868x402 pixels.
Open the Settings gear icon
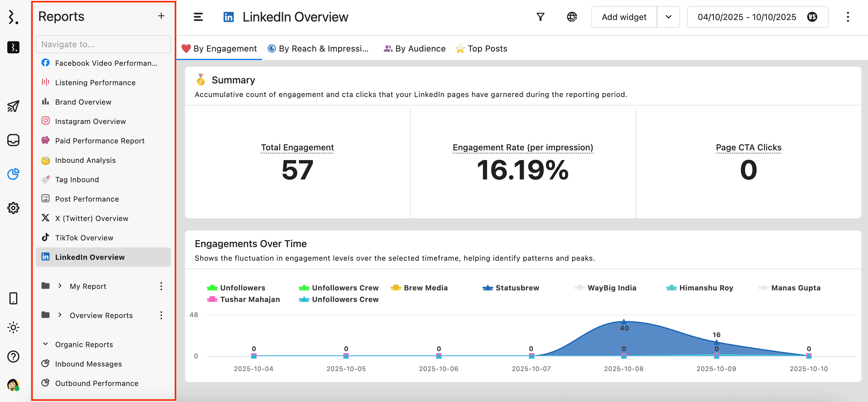[13, 208]
